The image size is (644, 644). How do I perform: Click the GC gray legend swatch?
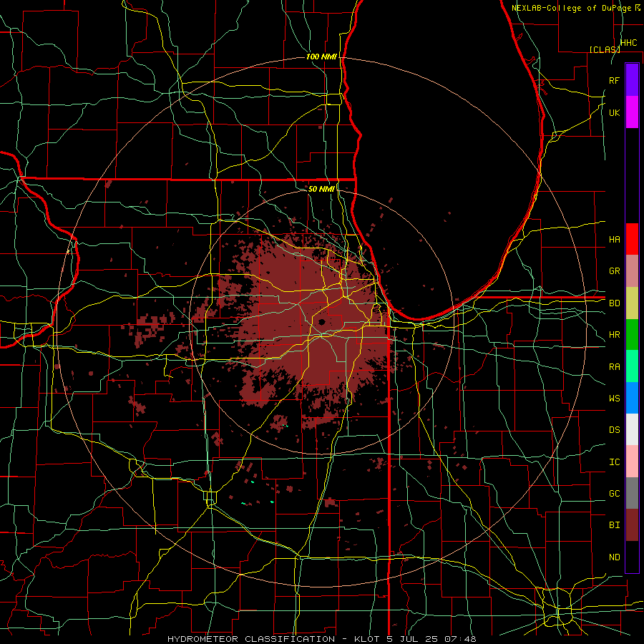(x=632, y=493)
